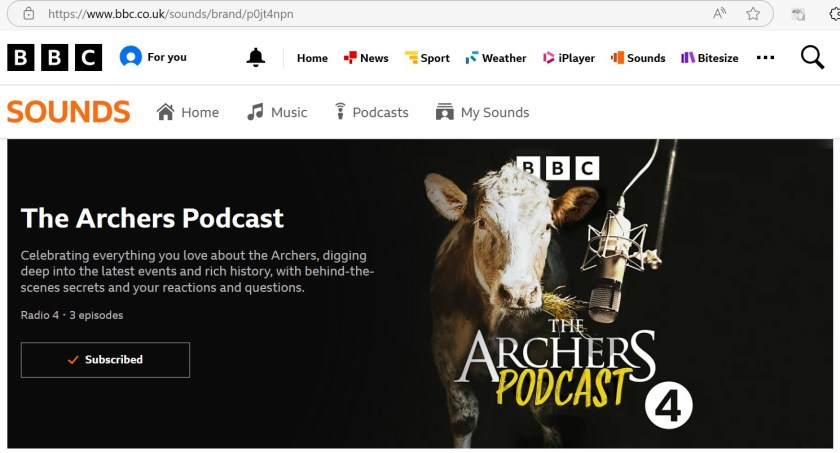Go to BBC News
Screen dimensions: 840x453
(x=366, y=58)
